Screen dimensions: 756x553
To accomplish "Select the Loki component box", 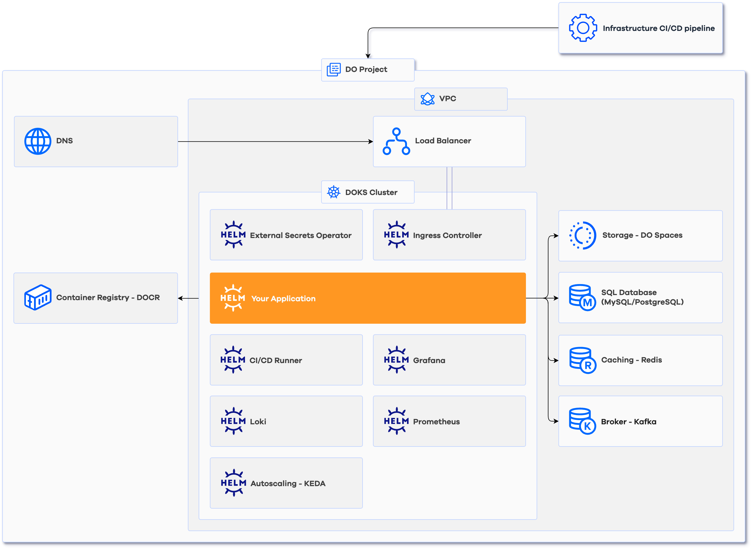I will (286, 421).
